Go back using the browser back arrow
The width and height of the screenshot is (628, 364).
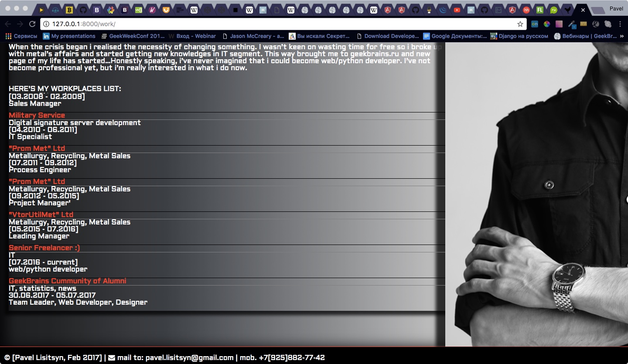(8, 24)
